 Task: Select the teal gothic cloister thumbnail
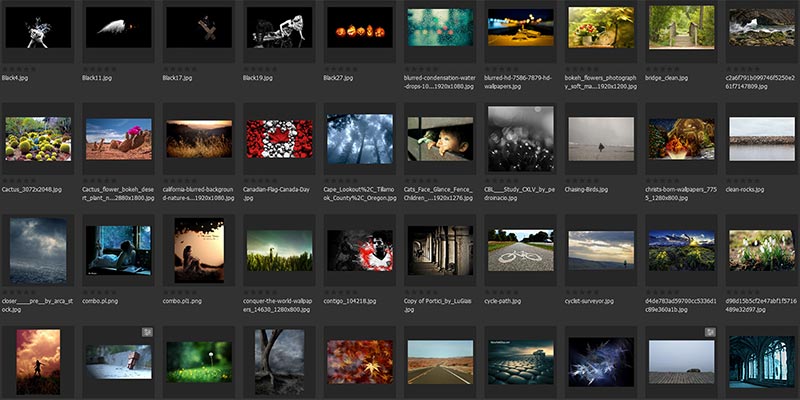[x=762, y=362]
